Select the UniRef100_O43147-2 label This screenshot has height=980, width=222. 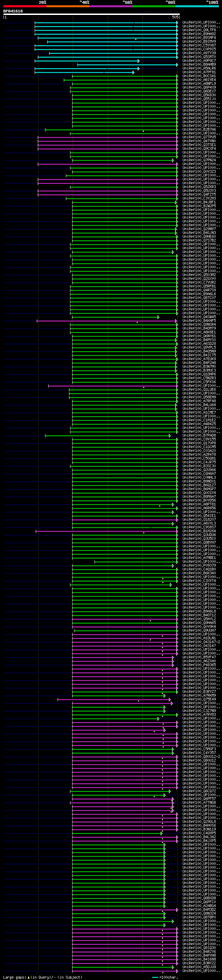(x=201, y=642)
